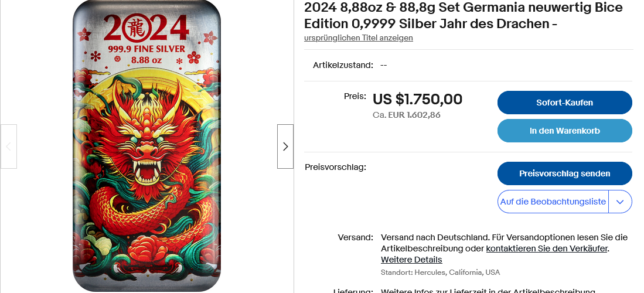
Task: Click Standort Hercules, California text
Action: click(440, 272)
